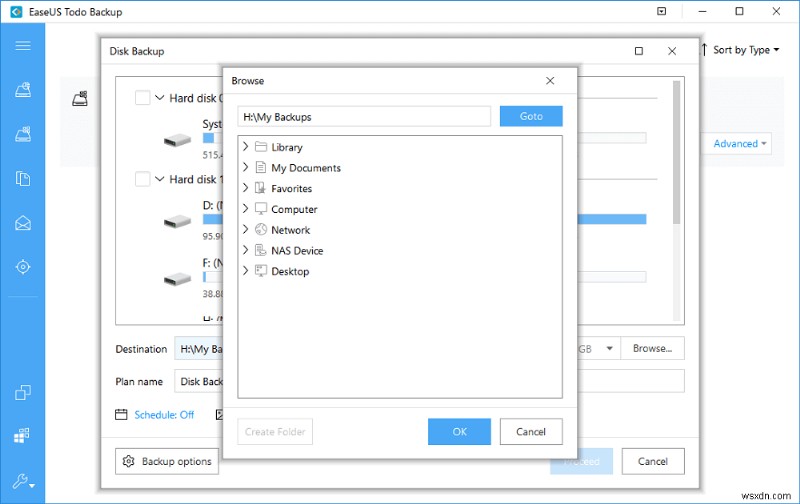Expand the Computer node

click(245, 208)
